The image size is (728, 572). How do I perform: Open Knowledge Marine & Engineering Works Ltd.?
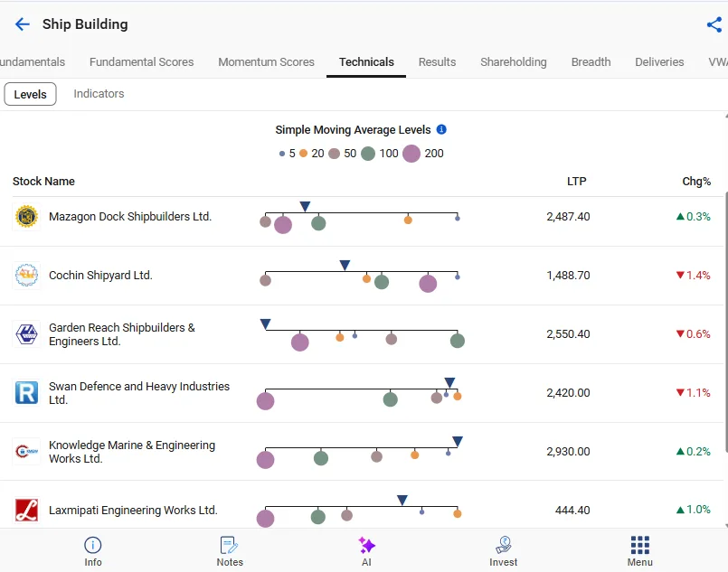pyautogui.click(x=132, y=452)
